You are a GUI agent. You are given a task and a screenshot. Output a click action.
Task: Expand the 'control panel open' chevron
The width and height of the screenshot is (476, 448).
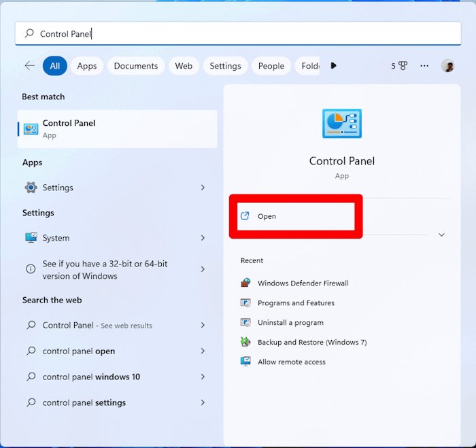coord(203,351)
